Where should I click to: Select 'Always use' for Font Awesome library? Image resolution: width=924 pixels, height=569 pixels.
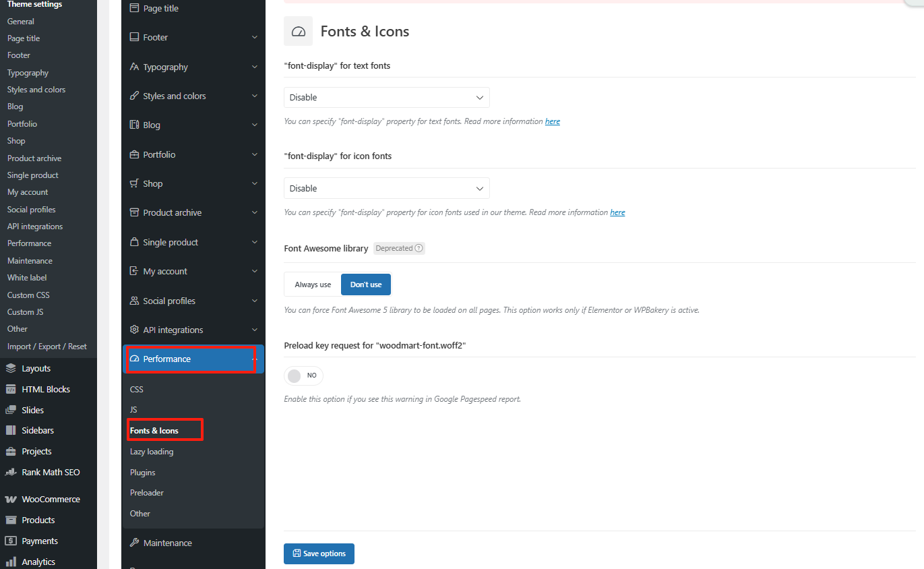pos(312,284)
